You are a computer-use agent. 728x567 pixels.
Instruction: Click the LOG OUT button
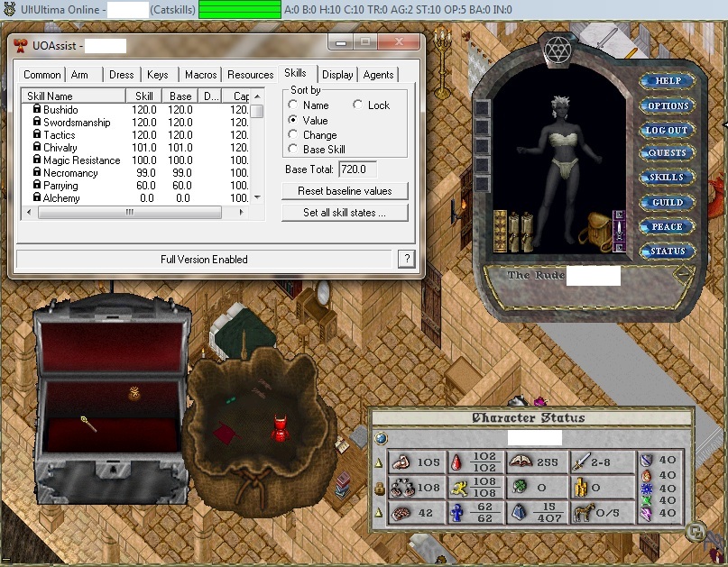coord(667,131)
